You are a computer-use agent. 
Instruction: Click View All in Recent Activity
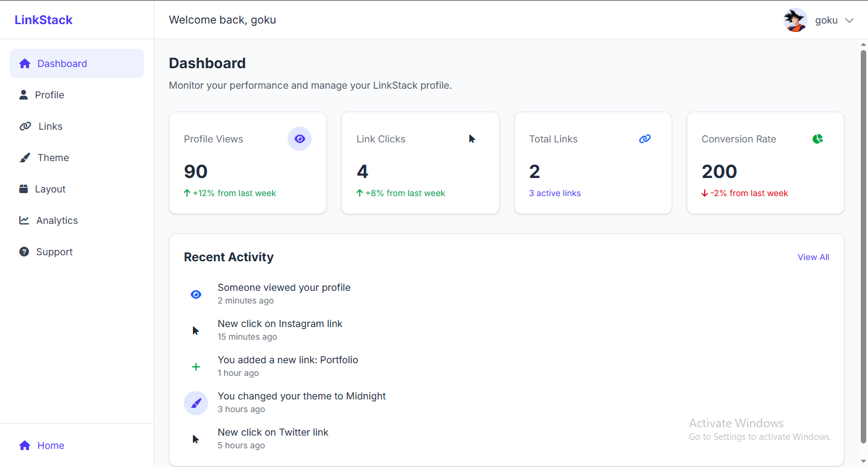click(x=813, y=257)
